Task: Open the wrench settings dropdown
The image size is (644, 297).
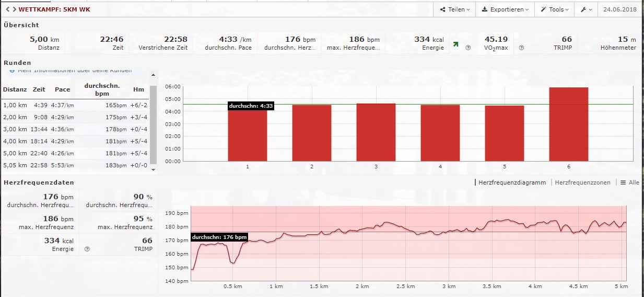Action: (x=587, y=9)
